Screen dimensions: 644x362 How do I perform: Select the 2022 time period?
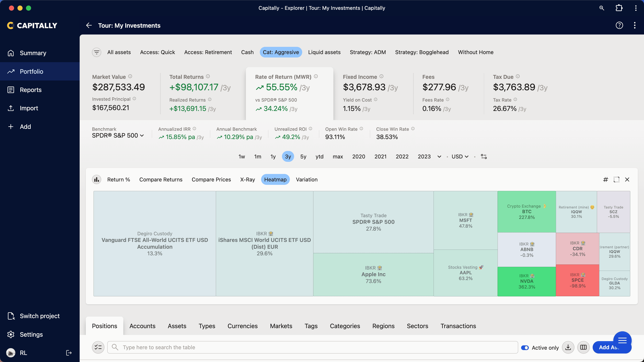[x=402, y=157]
